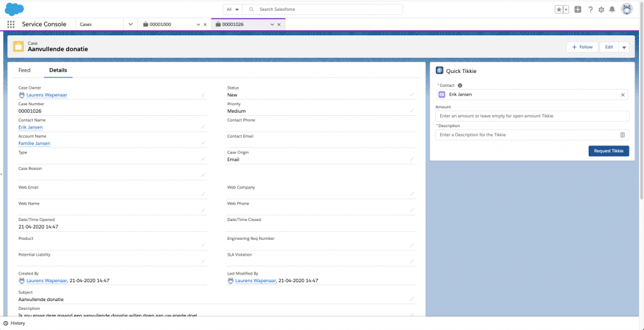Click the Amount input field
The width and height of the screenshot is (644, 330).
(x=532, y=116)
